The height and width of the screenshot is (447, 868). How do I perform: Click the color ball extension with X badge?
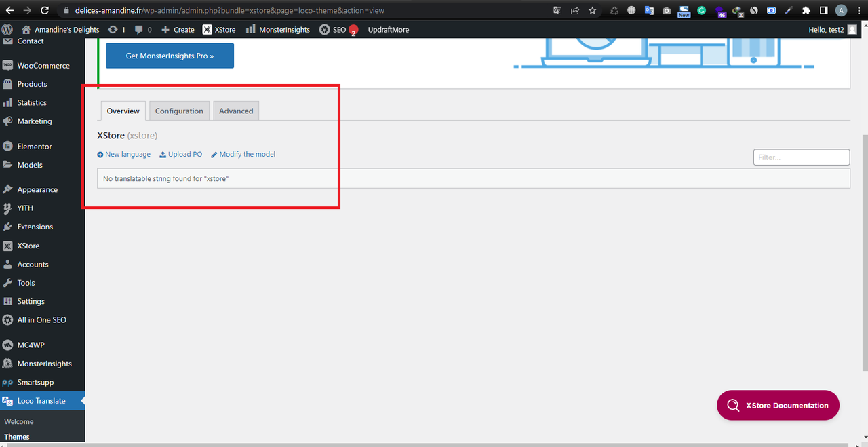pos(737,11)
